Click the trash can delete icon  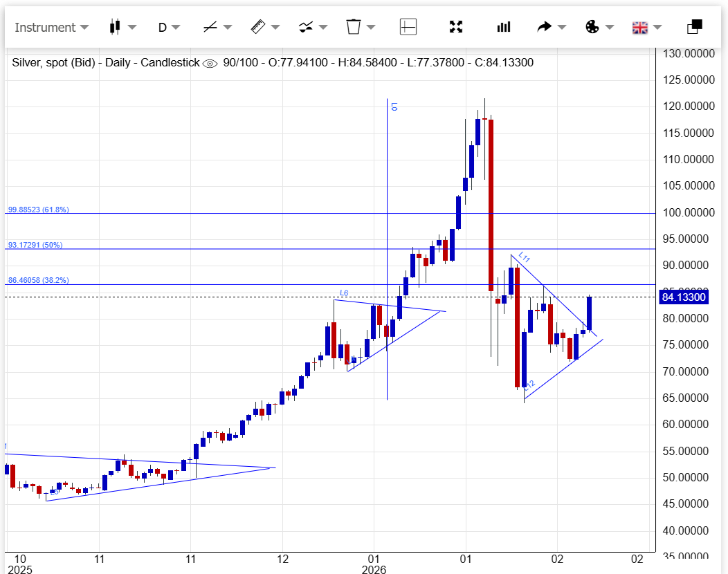353,27
